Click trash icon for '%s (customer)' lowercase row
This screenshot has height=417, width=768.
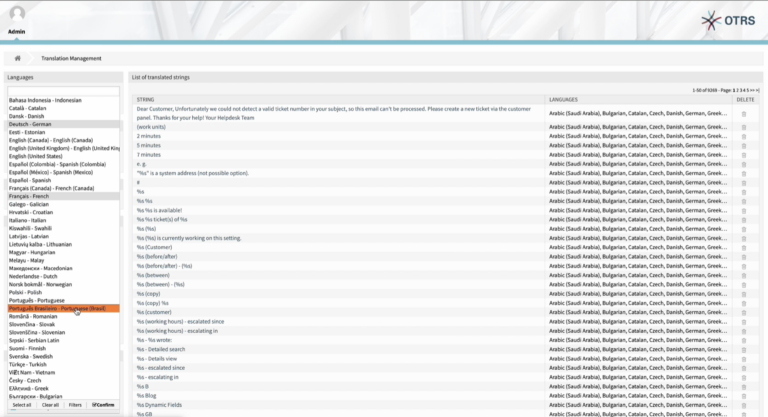(744, 313)
